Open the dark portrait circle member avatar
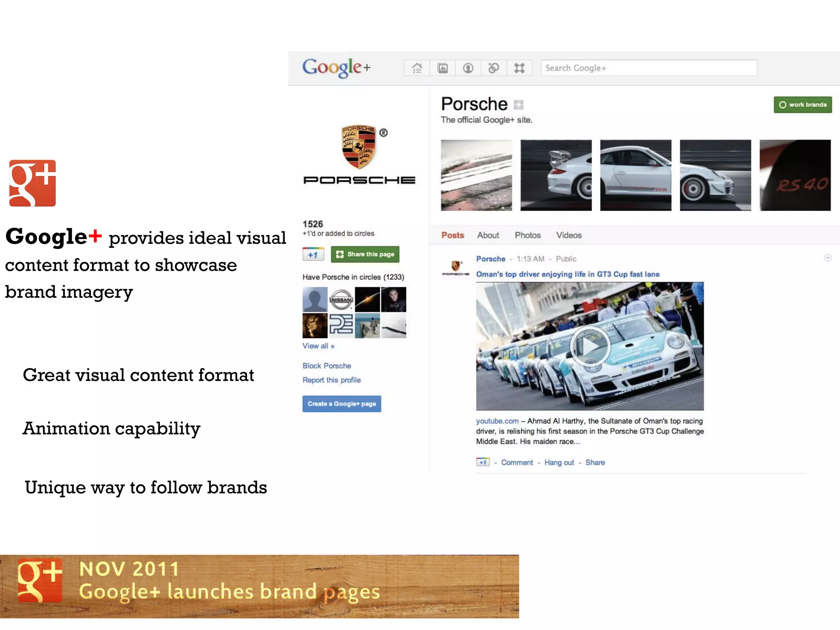This screenshot has height=630, width=840. (394, 299)
